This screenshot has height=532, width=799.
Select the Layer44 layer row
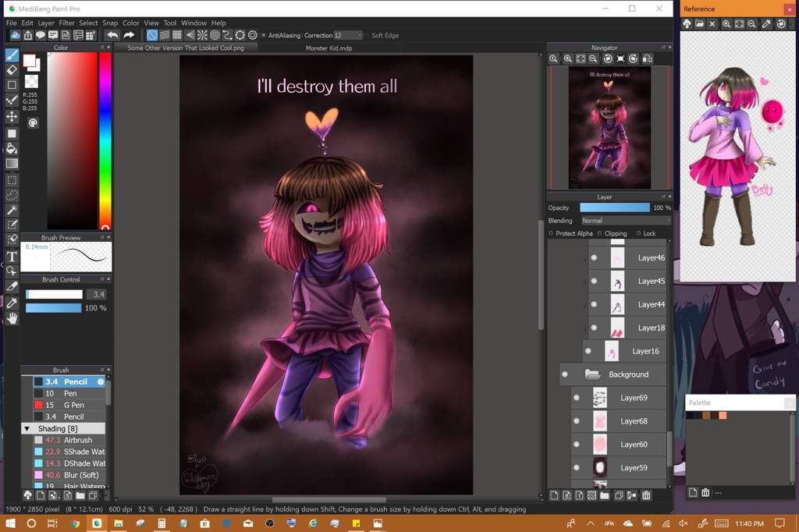tap(627, 304)
